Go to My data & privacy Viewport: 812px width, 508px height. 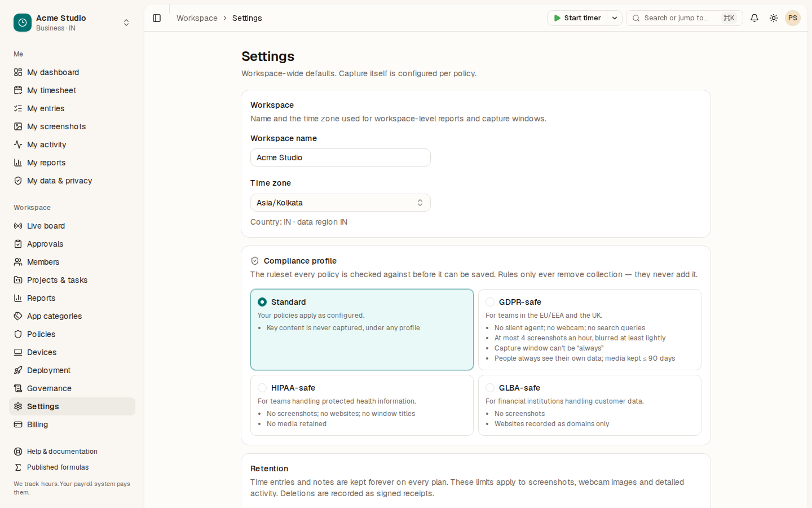[72, 181]
